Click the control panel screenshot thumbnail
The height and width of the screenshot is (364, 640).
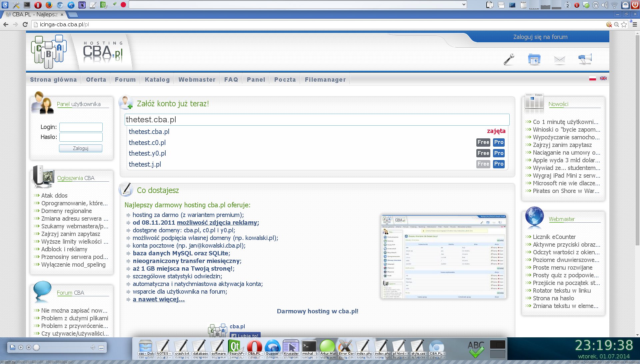444,257
